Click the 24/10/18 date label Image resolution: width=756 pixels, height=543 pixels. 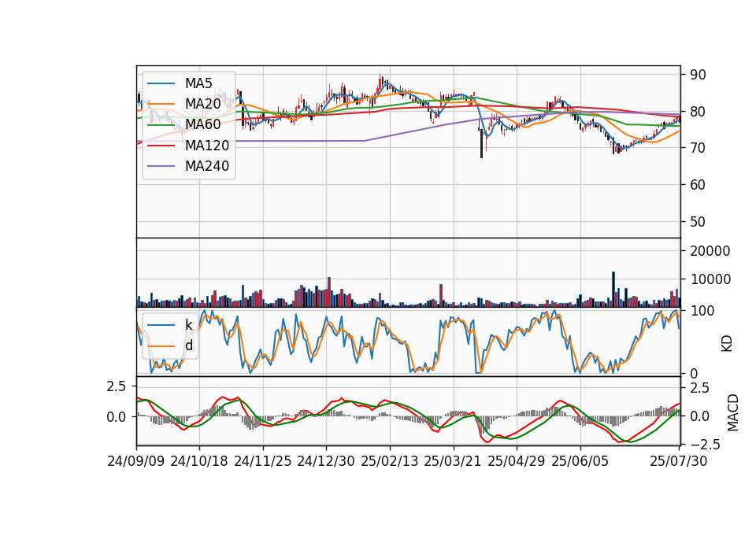click(x=199, y=461)
